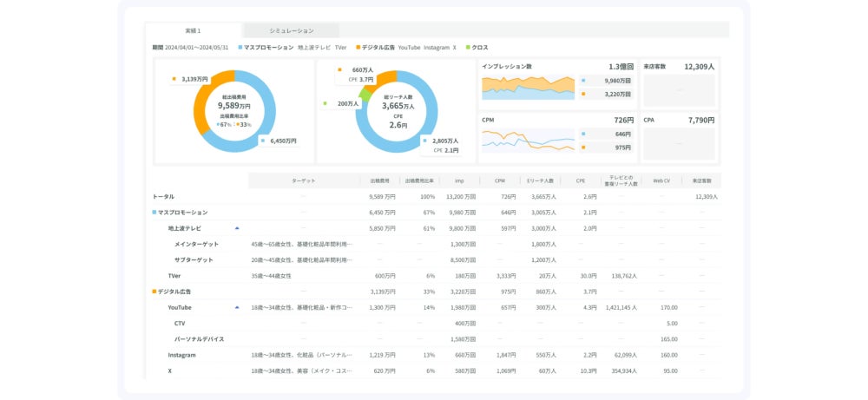Click the 12,309人 value in 来店客数 card
868x400 pixels.
(x=700, y=67)
